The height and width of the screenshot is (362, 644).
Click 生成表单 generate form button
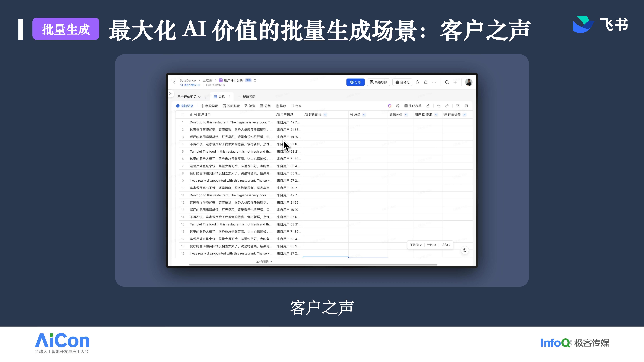(413, 106)
